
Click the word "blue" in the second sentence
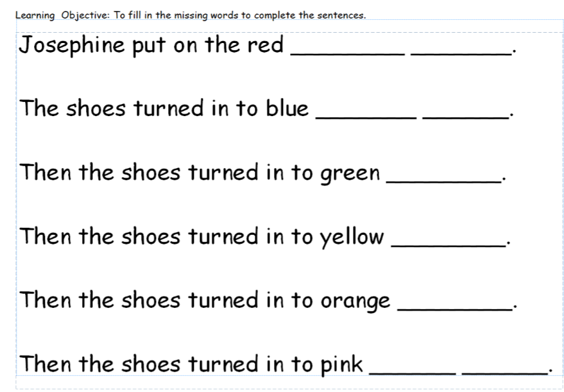point(287,108)
